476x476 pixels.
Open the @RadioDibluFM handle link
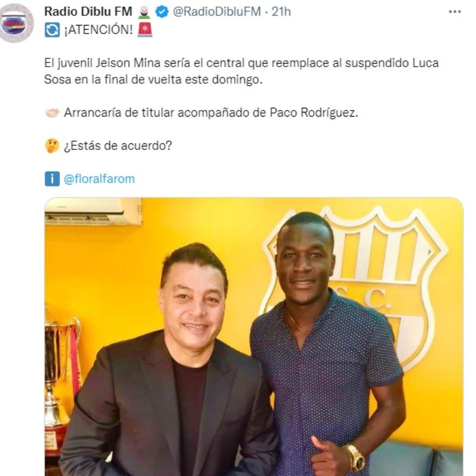tap(217, 11)
